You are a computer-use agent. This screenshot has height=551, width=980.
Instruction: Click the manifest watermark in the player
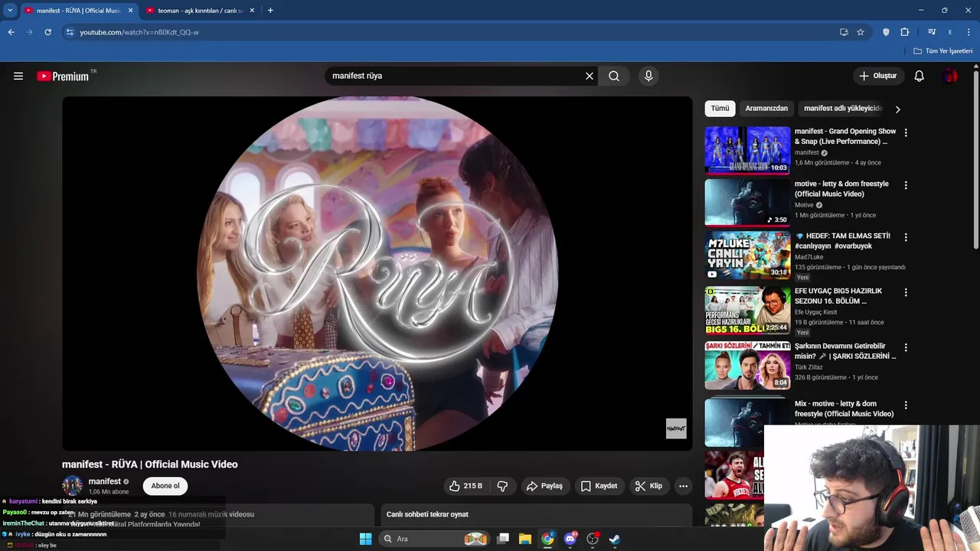(x=676, y=429)
